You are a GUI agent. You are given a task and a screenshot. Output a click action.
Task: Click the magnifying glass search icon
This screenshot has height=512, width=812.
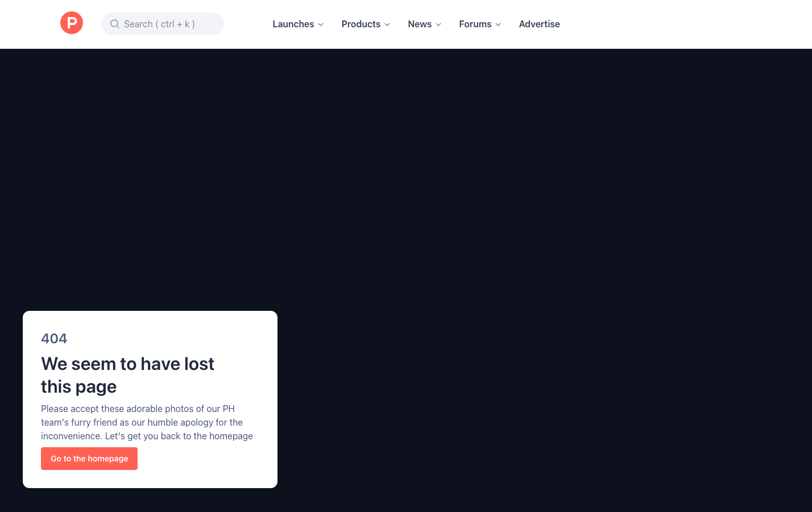point(115,24)
